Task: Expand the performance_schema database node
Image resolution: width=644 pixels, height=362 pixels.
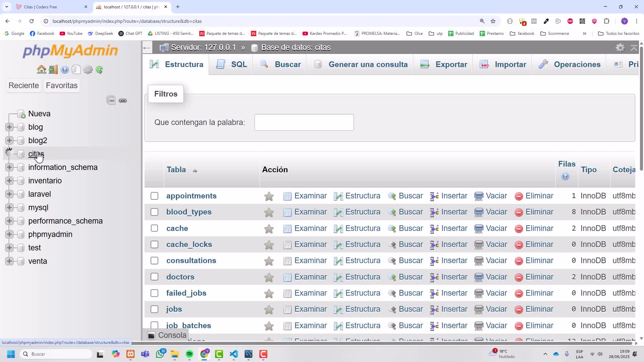Action: 9,221
